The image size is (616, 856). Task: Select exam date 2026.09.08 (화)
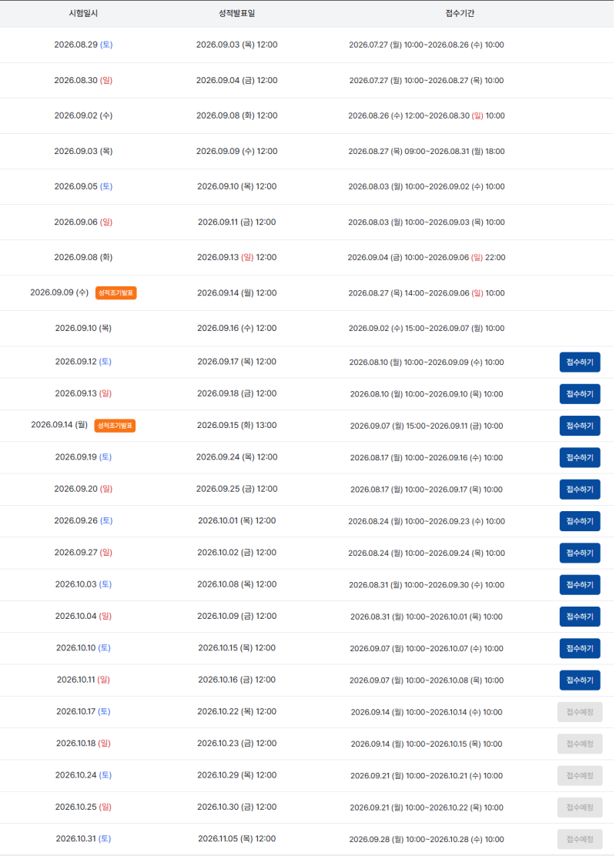(83, 257)
